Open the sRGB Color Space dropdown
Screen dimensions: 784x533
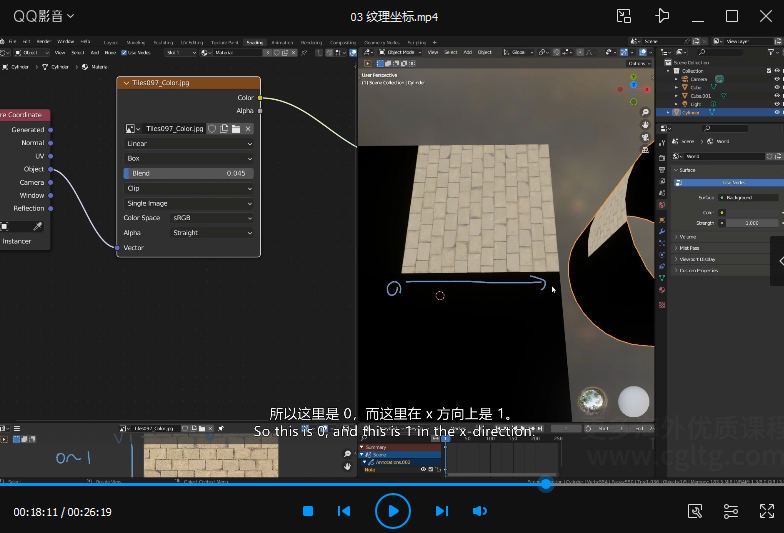pyautogui.click(x=212, y=217)
